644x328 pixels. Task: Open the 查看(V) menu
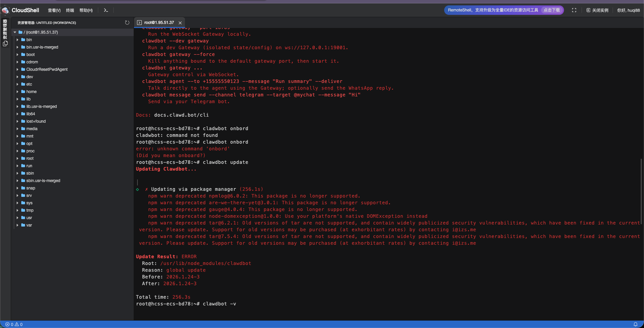pyautogui.click(x=54, y=10)
